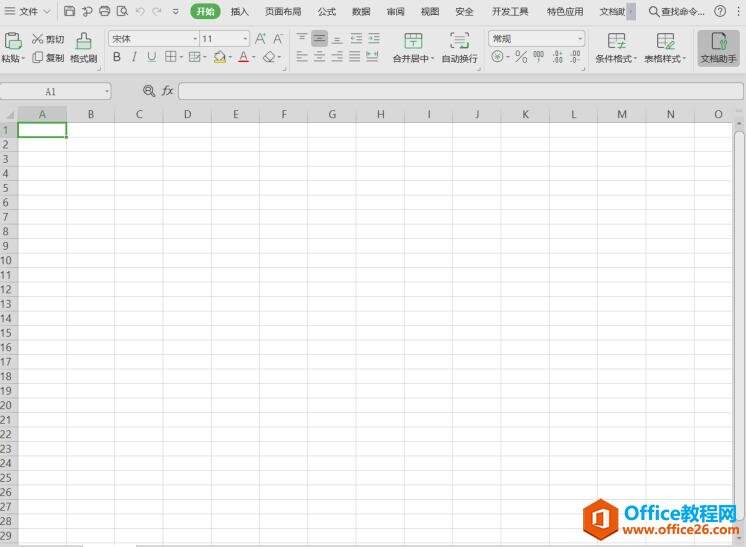
Task: Toggle Underline formatting
Action: 151,57
